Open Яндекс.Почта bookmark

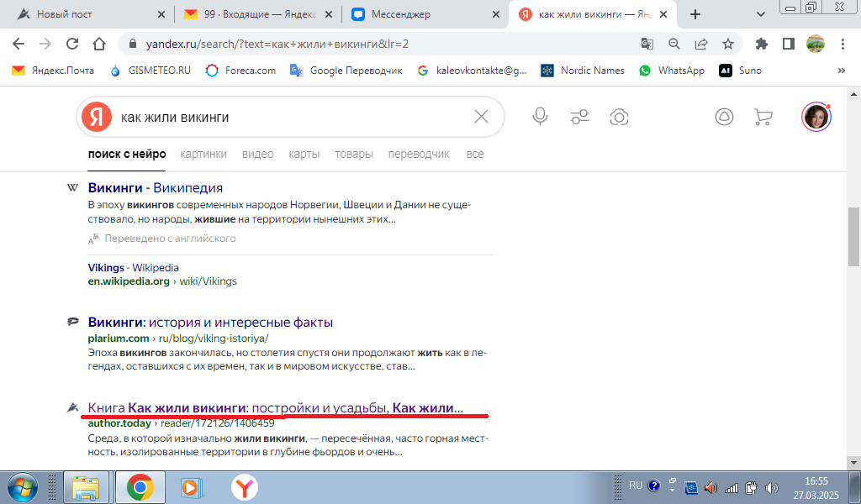click(53, 71)
